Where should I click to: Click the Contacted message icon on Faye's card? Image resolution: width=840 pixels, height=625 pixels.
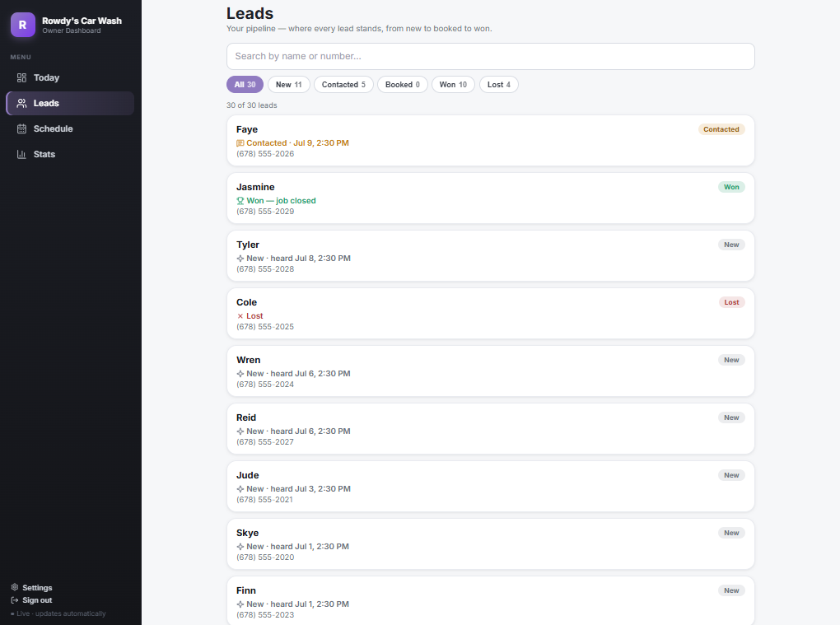coord(240,143)
